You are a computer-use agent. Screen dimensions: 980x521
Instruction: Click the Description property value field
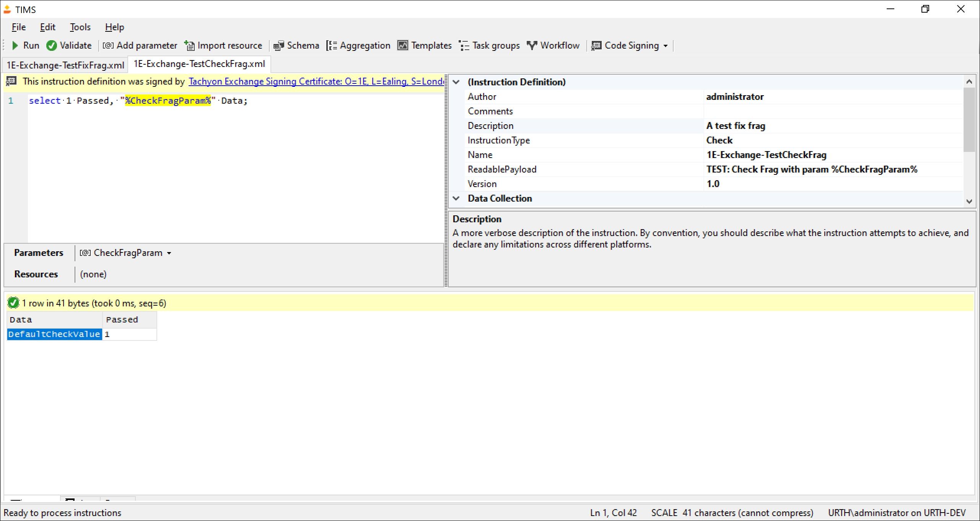point(832,126)
